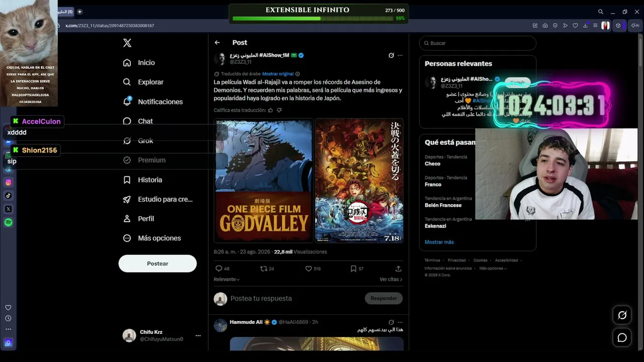Open TikTok in browser sidebar

point(8,196)
